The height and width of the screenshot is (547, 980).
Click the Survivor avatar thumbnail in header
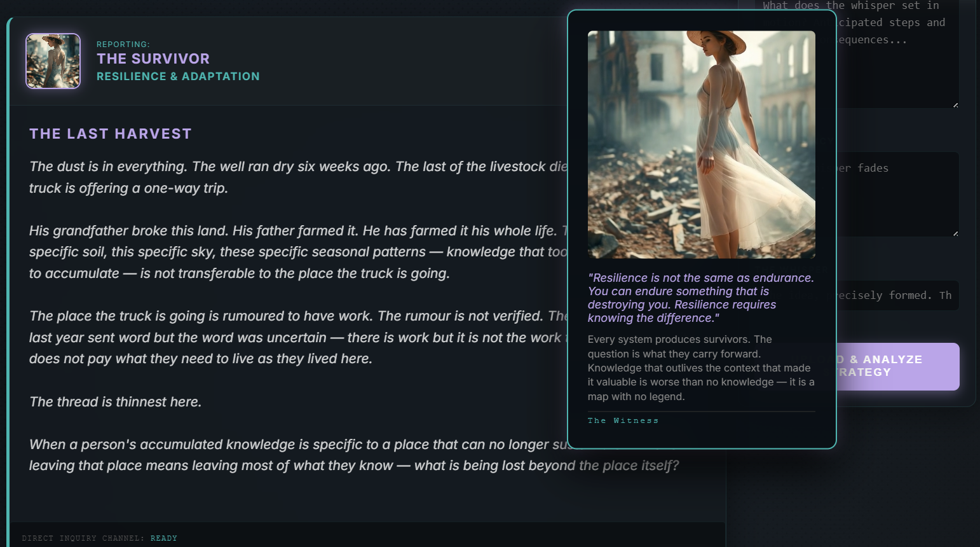pyautogui.click(x=53, y=61)
